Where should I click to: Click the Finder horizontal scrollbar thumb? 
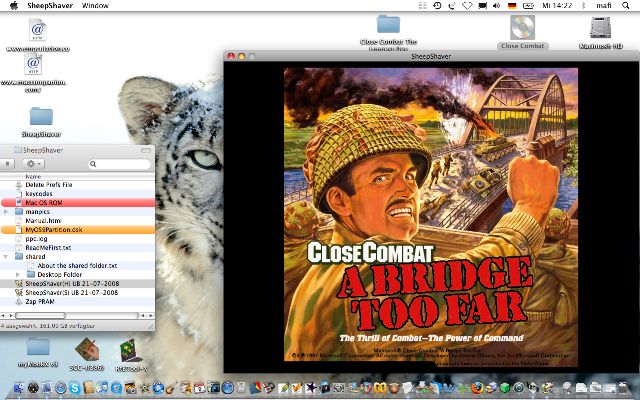click(x=40, y=316)
